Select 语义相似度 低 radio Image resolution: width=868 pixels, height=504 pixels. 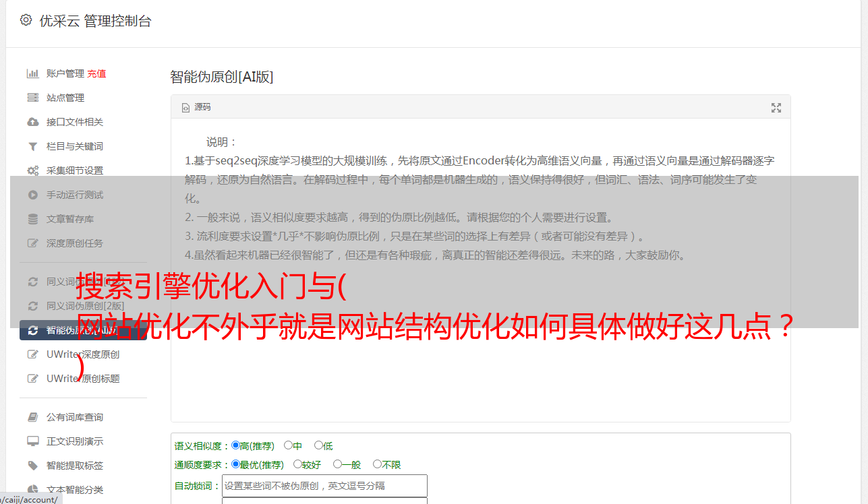click(318, 445)
